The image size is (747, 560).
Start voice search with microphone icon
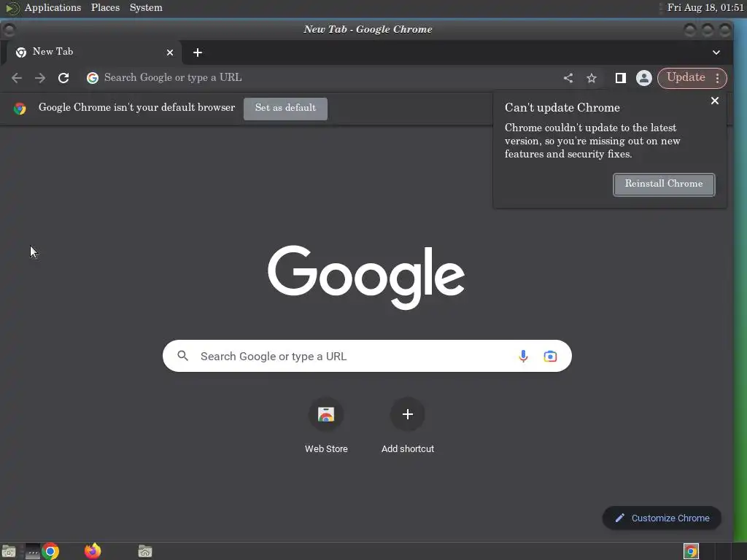pyautogui.click(x=523, y=356)
